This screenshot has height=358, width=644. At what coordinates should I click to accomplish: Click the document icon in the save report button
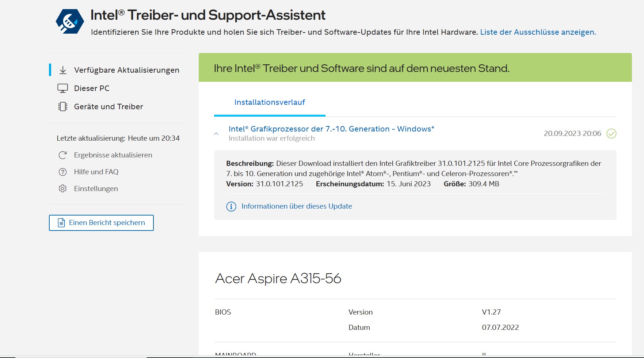pyautogui.click(x=62, y=223)
